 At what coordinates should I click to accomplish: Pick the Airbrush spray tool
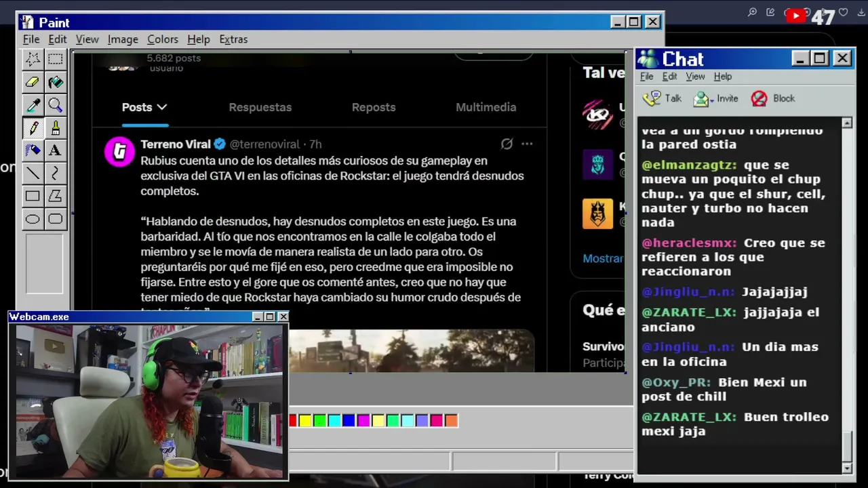[33, 150]
